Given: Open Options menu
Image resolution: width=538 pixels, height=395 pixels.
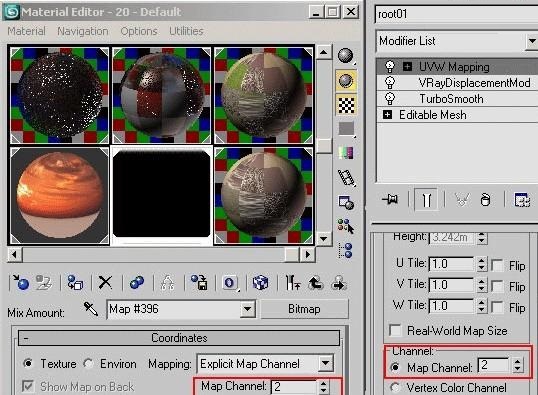Looking at the screenshot, I should pos(139,31).
